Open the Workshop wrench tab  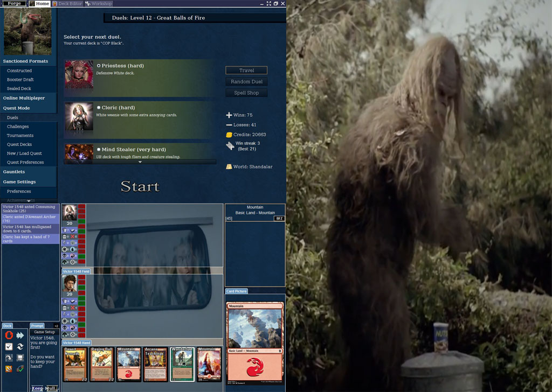[x=99, y=4]
